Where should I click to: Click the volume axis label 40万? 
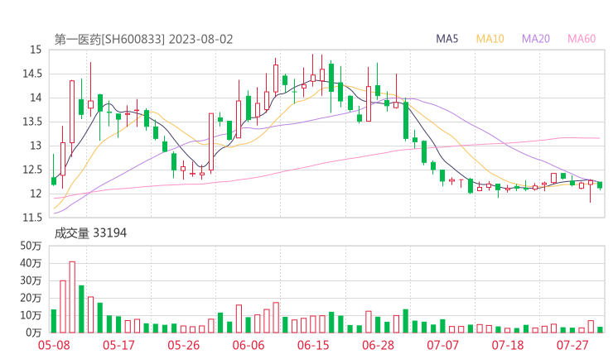(31, 263)
